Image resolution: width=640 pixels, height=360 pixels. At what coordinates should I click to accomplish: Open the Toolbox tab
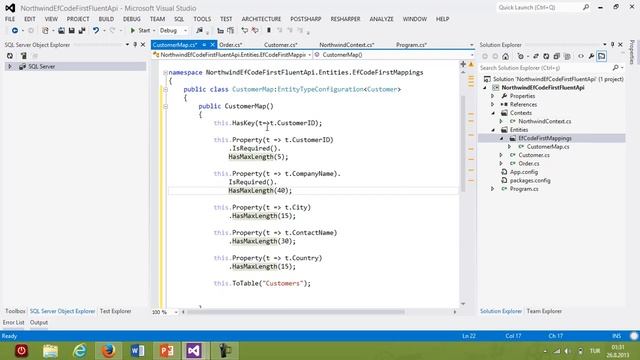(15, 311)
